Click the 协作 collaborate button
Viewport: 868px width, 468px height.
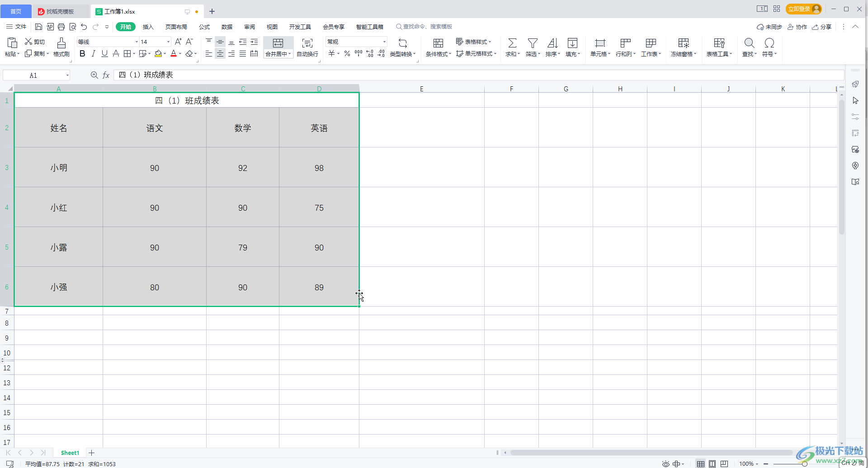[x=797, y=27]
